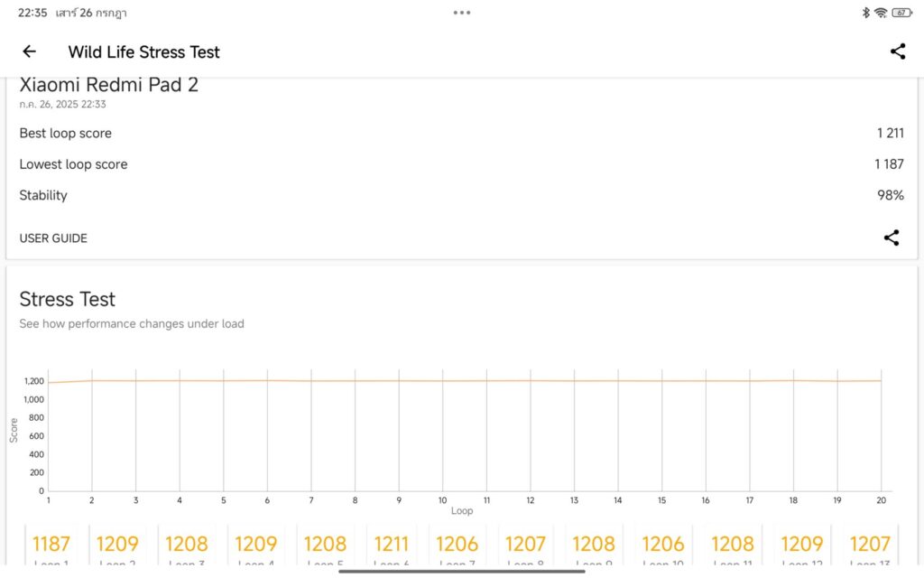Screen dimensions: 924x578
Task: Select the Loop 13 score card 1207
Action: tap(870, 545)
